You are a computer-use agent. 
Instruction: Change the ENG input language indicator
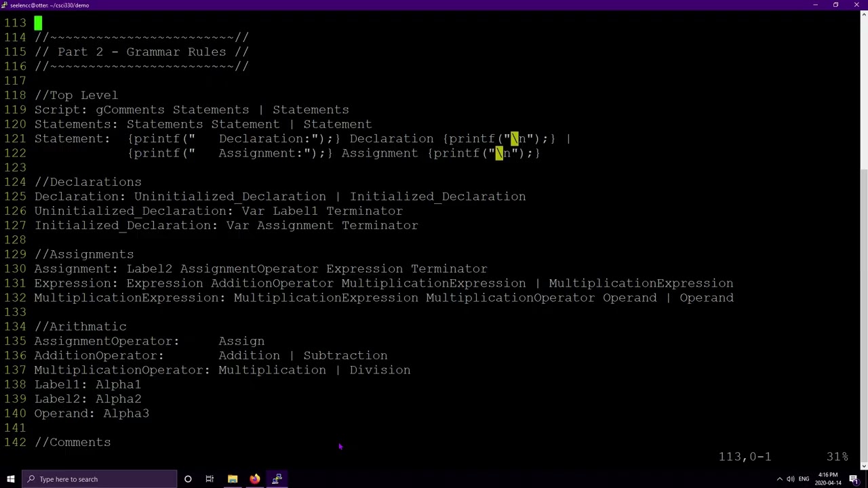804,479
